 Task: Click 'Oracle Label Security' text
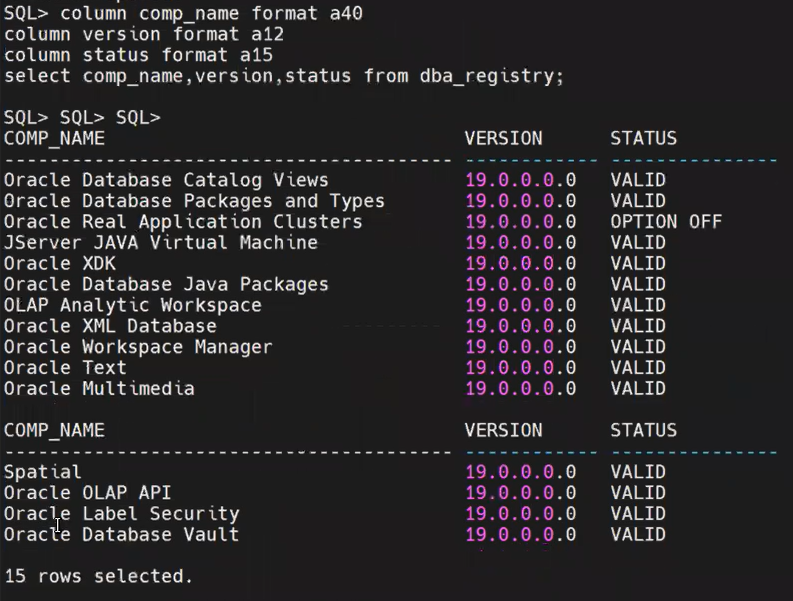click(x=121, y=513)
